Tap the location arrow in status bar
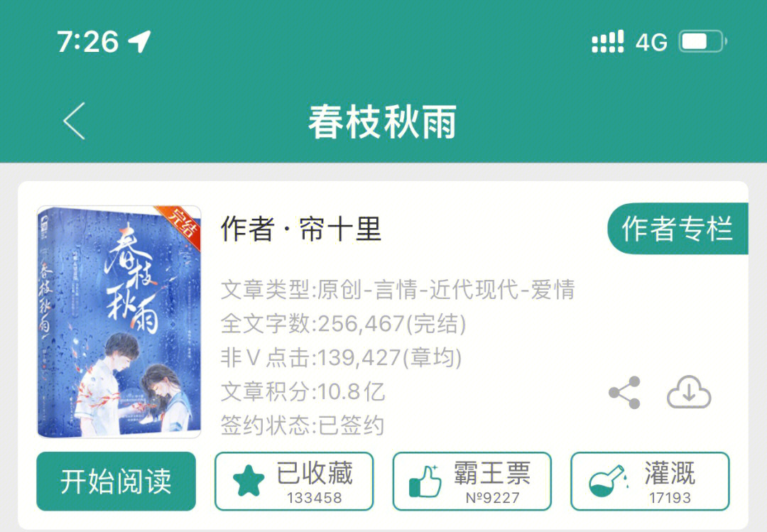Screen dimensions: 767x532 coord(139,41)
